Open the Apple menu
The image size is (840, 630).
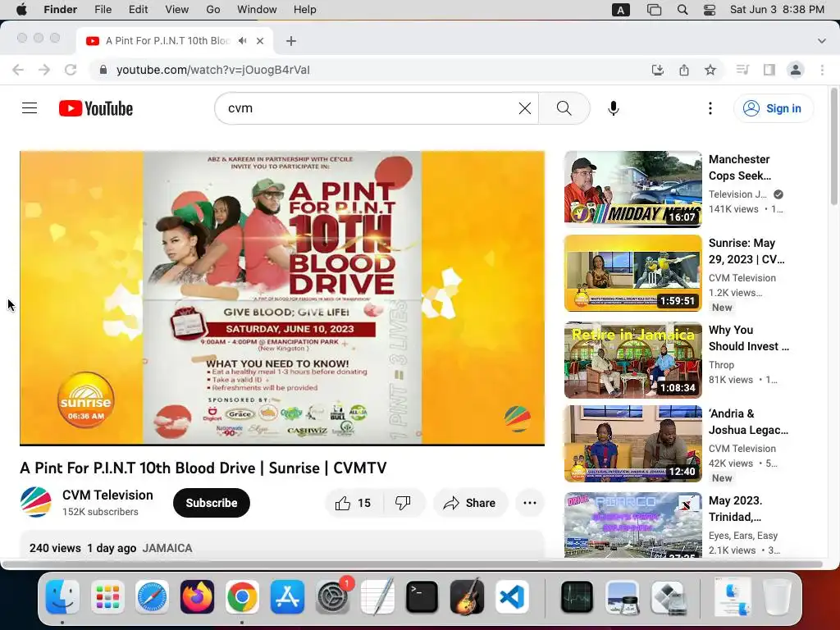[x=21, y=10]
